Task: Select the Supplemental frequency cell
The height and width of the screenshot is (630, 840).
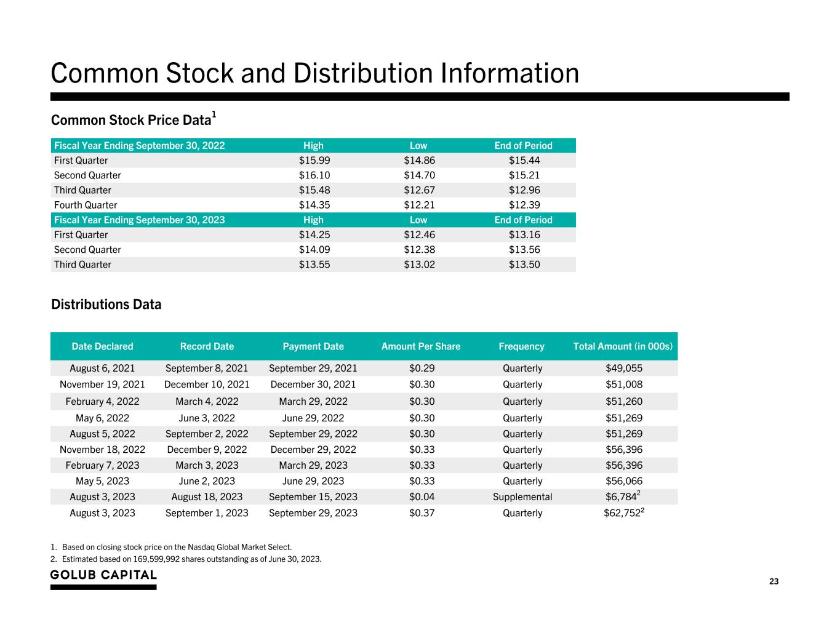Action: click(522, 497)
